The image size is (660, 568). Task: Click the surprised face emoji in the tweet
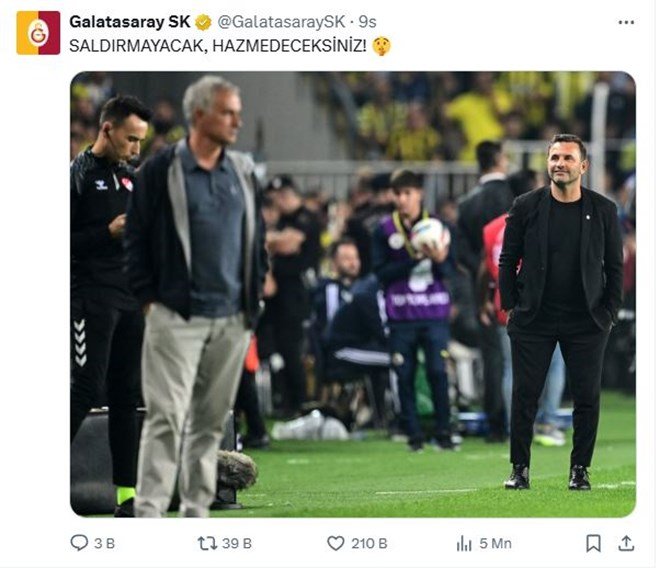[x=381, y=46]
